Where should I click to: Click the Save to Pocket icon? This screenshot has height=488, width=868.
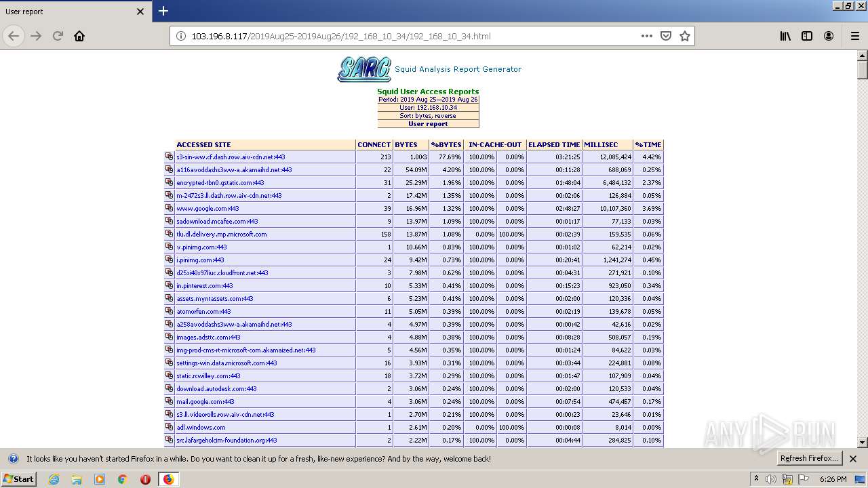tap(666, 36)
